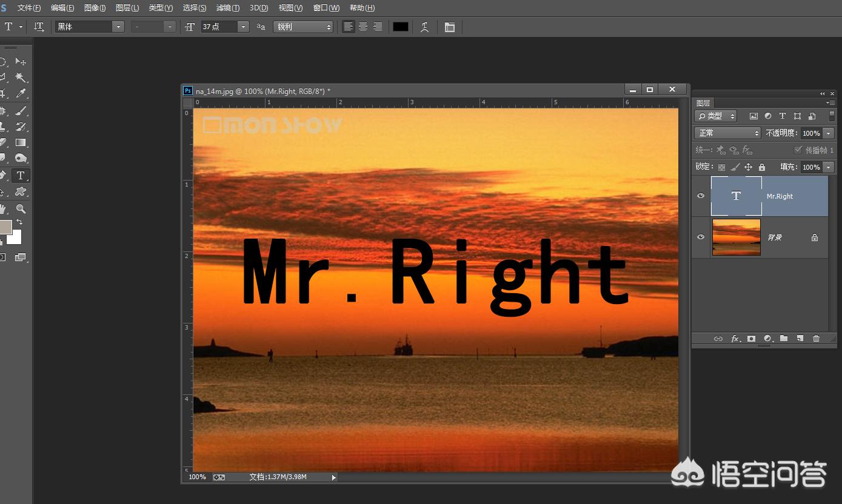The image size is (842, 504).
Task: Select the Magic Wand tool
Action: pyautogui.click(x=21, y=78)
